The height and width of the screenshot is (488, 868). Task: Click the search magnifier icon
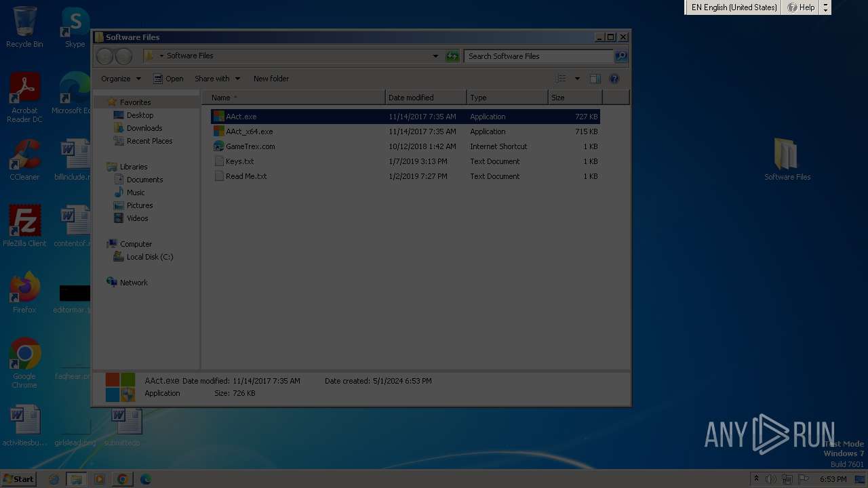click(620, 56)
